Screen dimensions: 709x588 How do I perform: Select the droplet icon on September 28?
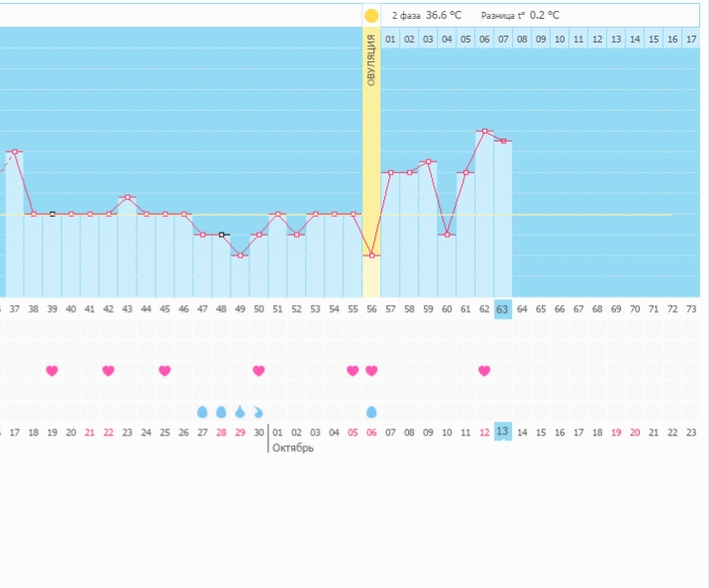click(221, 411)
